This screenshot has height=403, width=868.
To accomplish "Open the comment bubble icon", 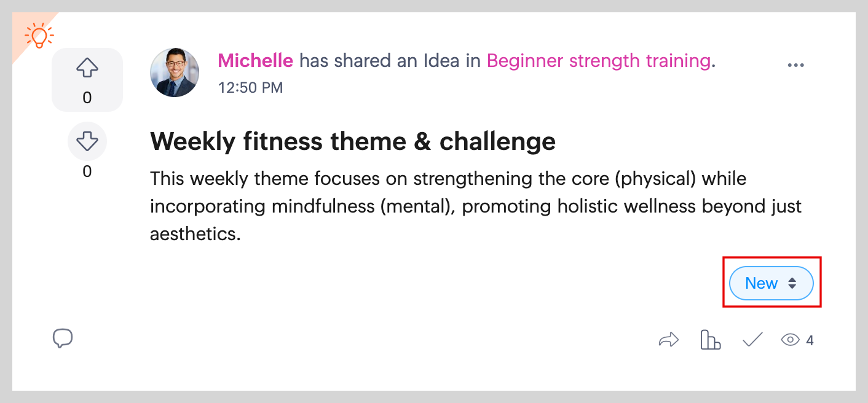I will tap(63, 338).
